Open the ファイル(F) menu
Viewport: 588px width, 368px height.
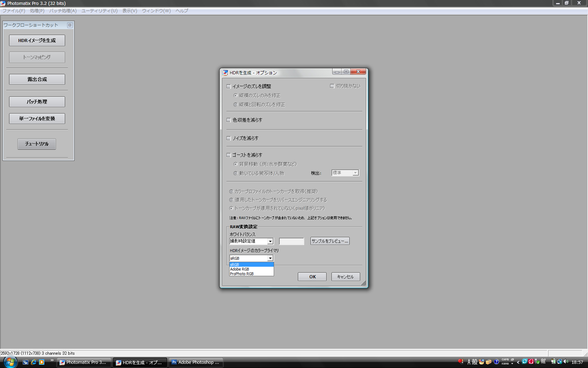click(x=14, y=11)
